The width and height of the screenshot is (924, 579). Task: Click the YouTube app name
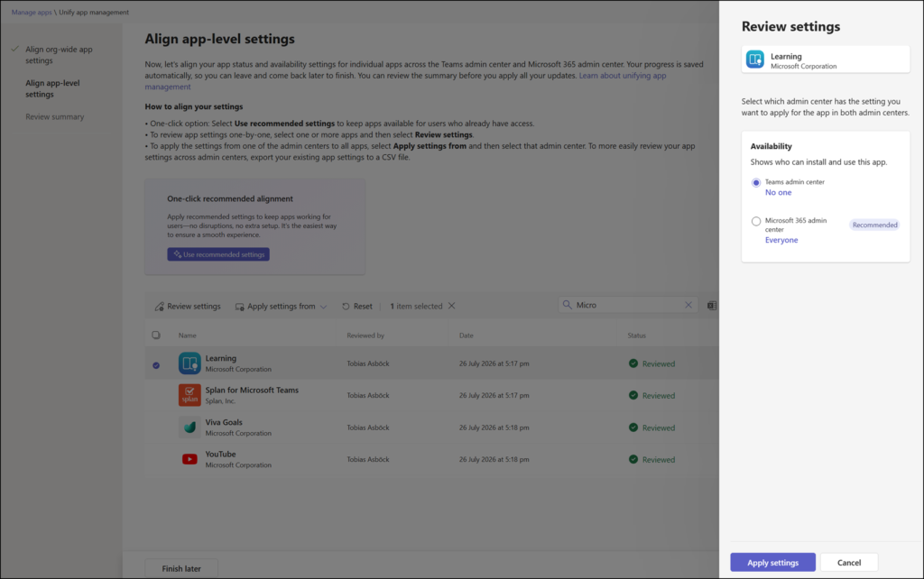pyautogui.click(x=220, y=454)
